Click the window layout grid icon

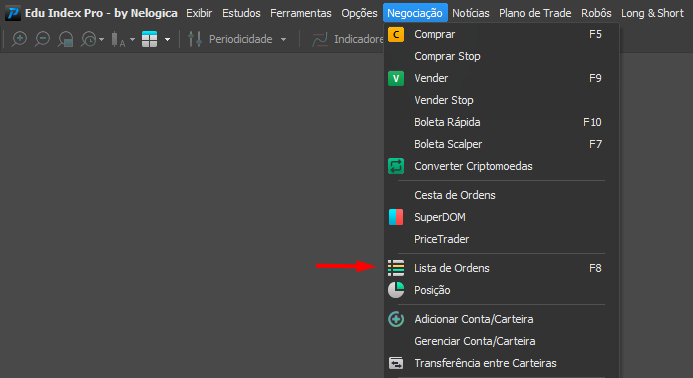(x=149, y=39)
